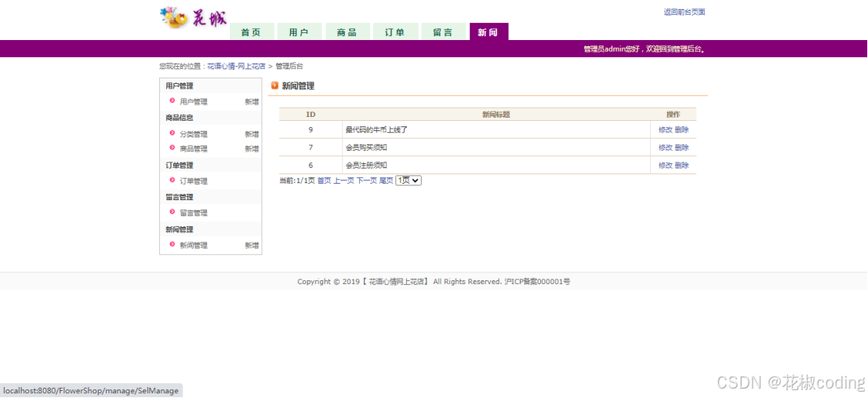Click the admin welcome message in purple bar
This screenshot has width=868, height=398.
645,49
